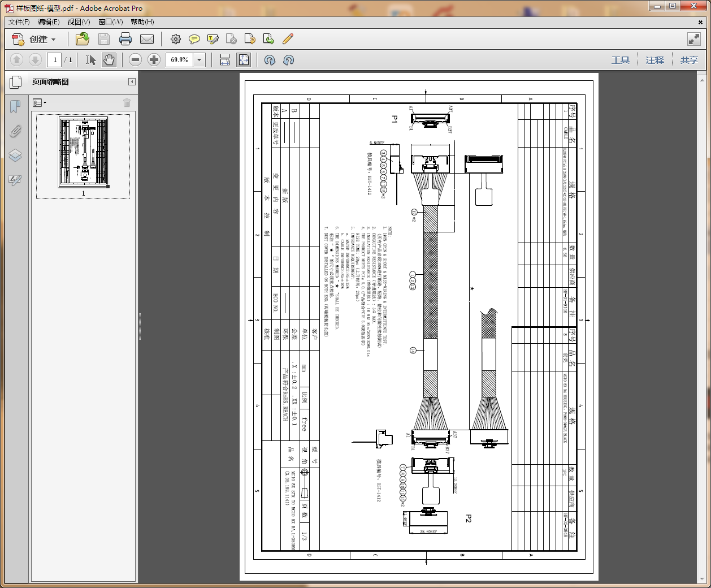Image resolution: width=711 pixels, height=588 pixels.
Task: Select the page 1 thumbnail
Action: pos(83,152)
